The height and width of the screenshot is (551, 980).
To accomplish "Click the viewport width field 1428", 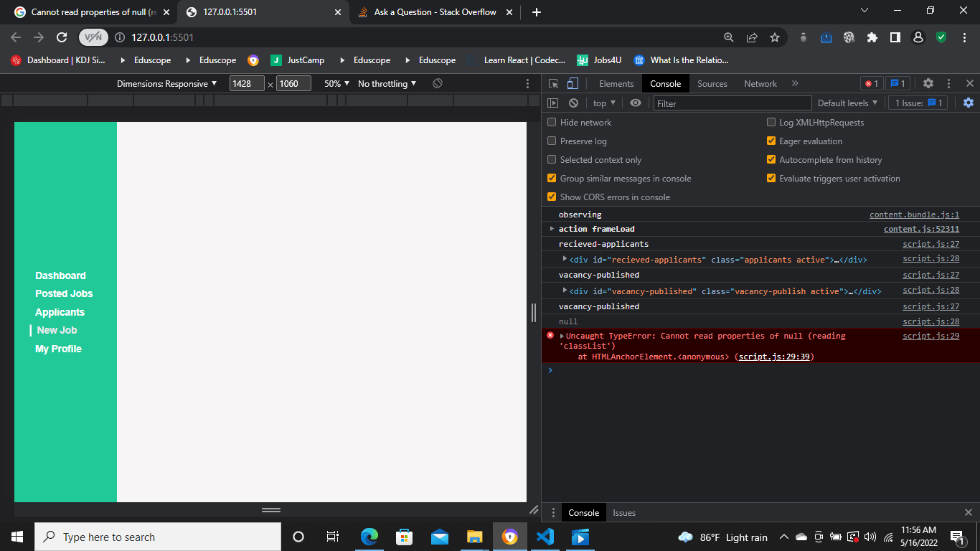I will [x=247, y=84].
